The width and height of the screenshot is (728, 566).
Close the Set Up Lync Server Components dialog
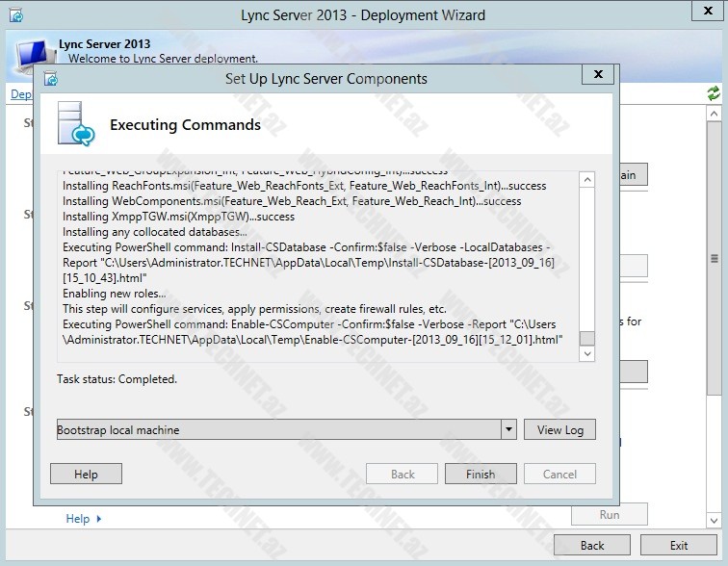point(597,75)
